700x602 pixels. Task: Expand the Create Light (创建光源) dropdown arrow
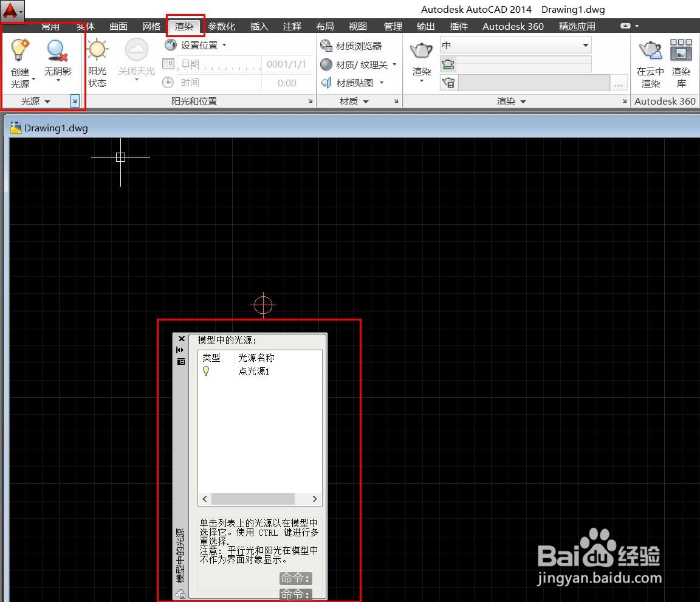[x=33, y=80]
